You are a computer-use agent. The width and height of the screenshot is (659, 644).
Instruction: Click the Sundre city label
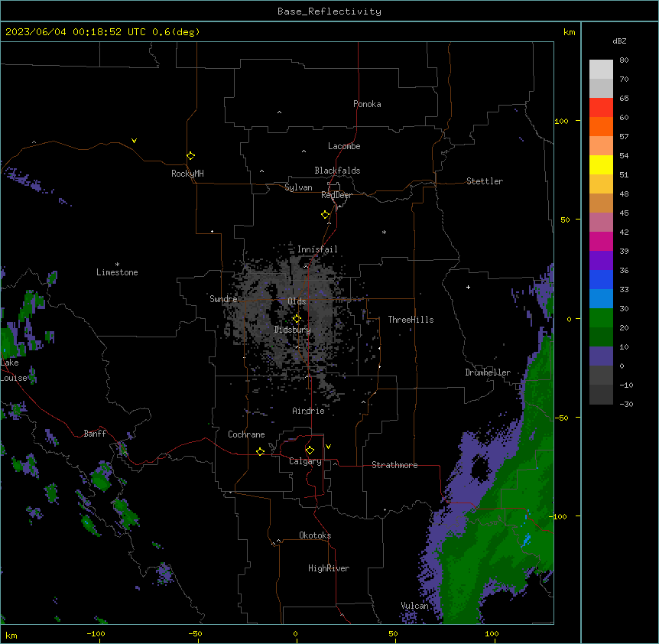coord(223,299)
